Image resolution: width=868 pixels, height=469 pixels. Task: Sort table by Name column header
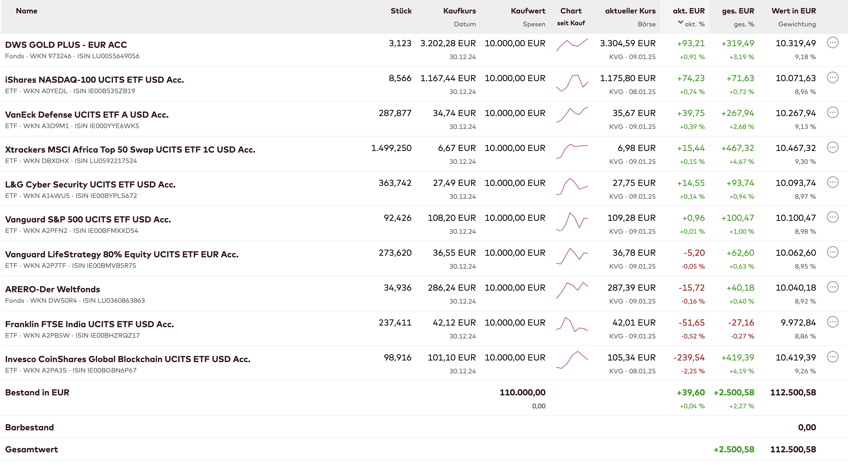point(27,11)
